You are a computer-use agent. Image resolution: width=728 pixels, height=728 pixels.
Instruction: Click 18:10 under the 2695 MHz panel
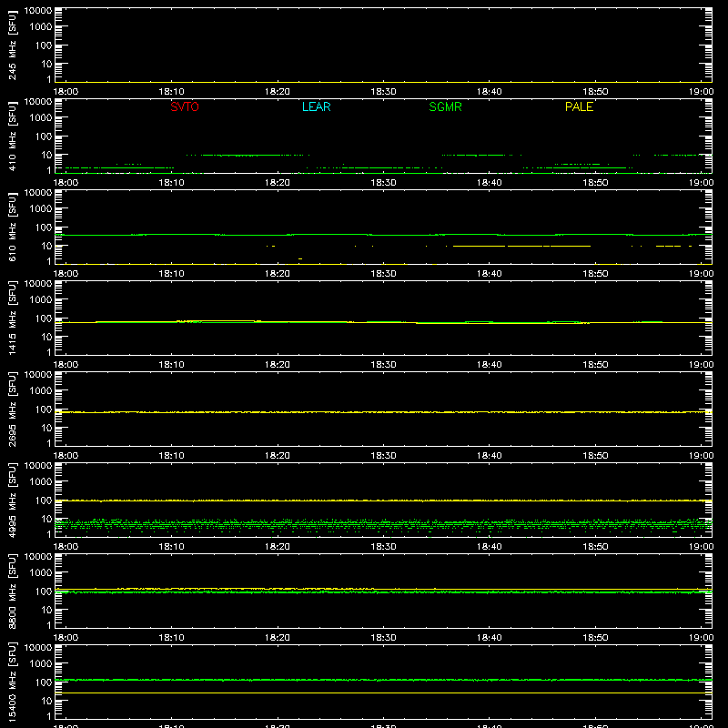pos(172,456)
